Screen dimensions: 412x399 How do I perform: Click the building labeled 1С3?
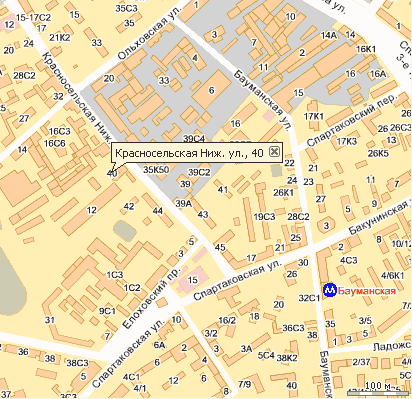(115, 275)
